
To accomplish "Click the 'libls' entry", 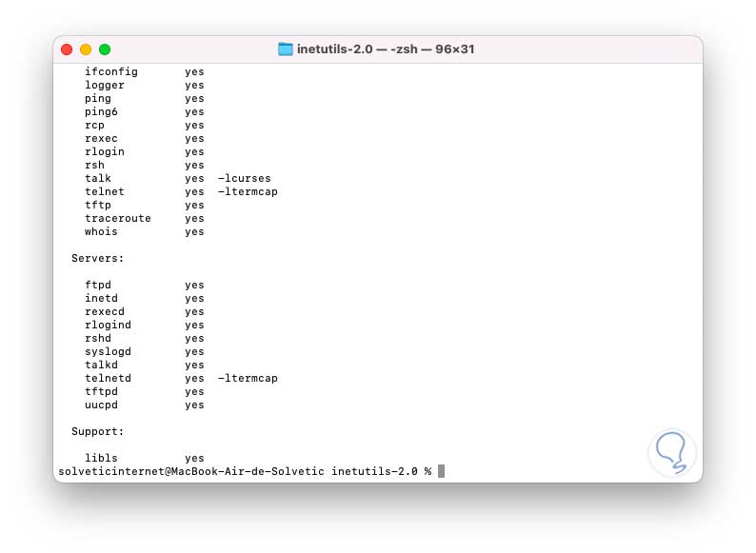I will click(101, 458).
